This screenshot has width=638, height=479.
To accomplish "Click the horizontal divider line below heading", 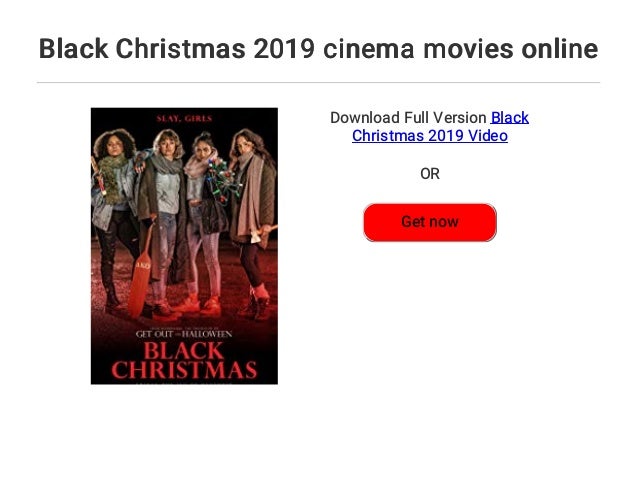I will [x=318, y=83].
